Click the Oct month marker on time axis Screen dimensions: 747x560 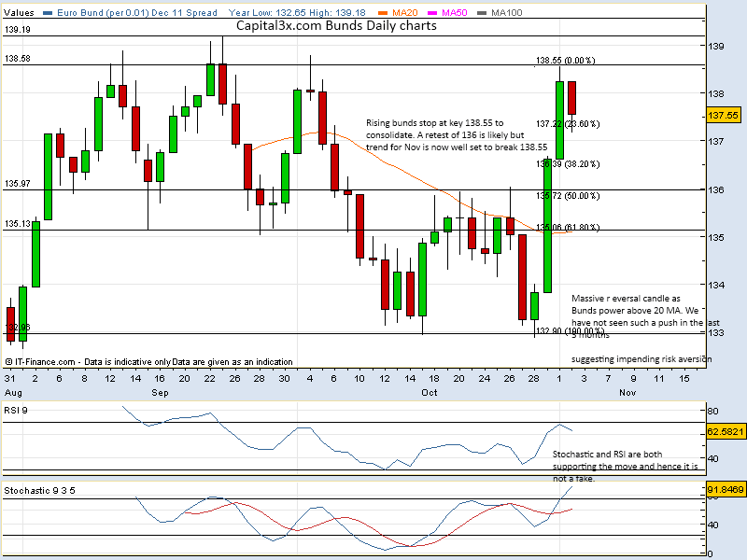tap(430, 393)
